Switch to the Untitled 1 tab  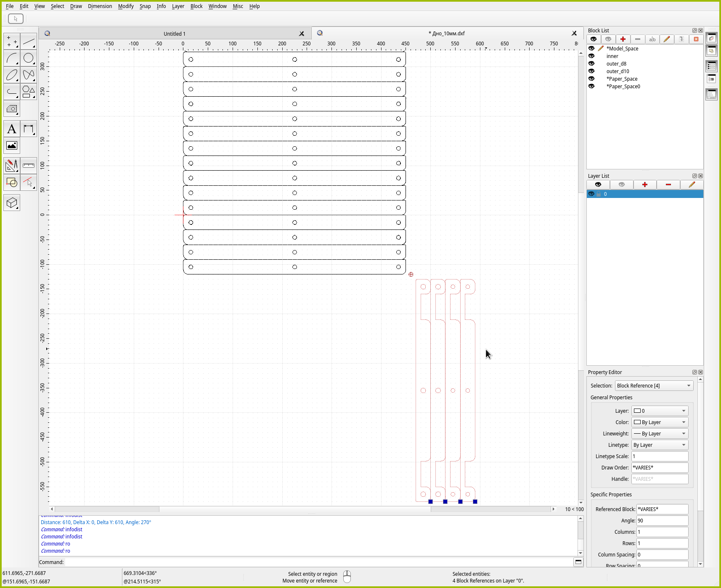175,34
